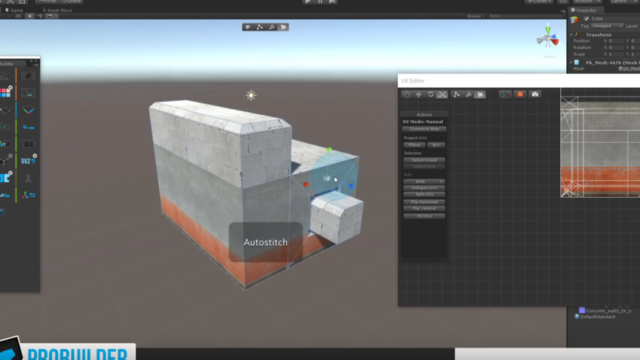The image size is (640, 360).
Task: Click the camera screenshot icon in UV Editor
Action: (535, 95)
